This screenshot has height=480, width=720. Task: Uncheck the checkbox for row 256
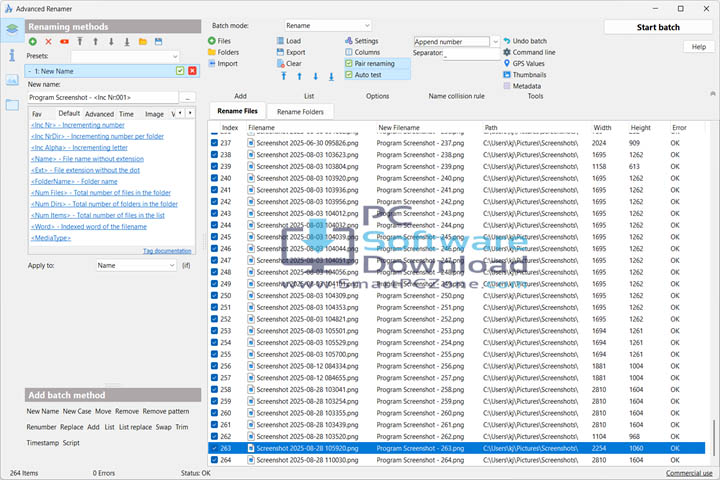pyautogui.click(x=214, y=366)
